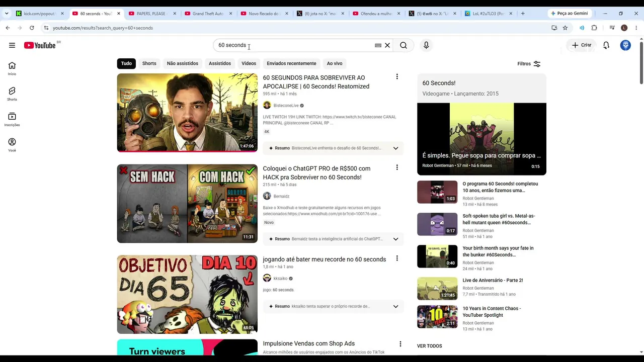
Task: Filter results by Não assistidos
Action: [183, 63]
